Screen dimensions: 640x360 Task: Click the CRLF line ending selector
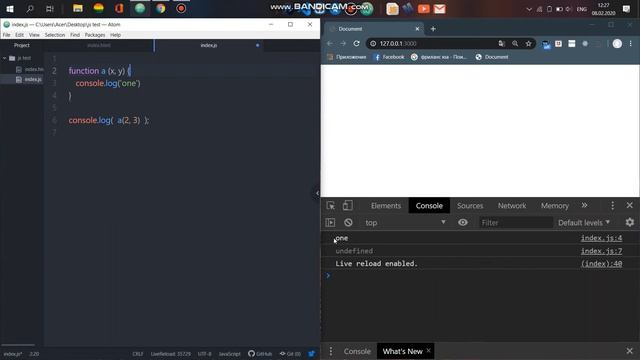(138, 353)
